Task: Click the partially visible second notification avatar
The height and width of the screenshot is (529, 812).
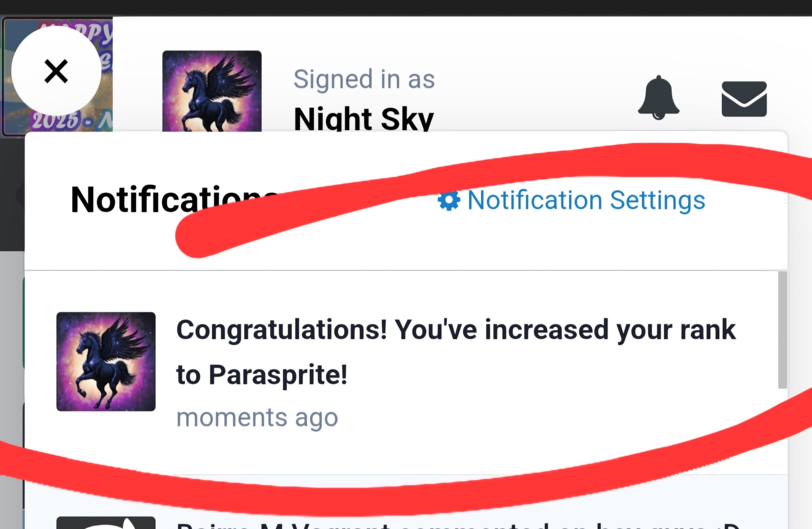Action: tap(106, 523)
